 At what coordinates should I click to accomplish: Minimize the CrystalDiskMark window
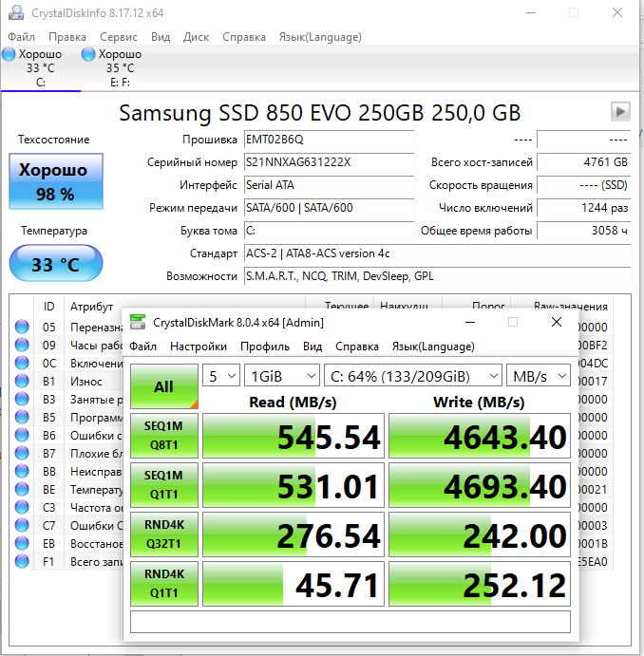(x=470, y=322)
